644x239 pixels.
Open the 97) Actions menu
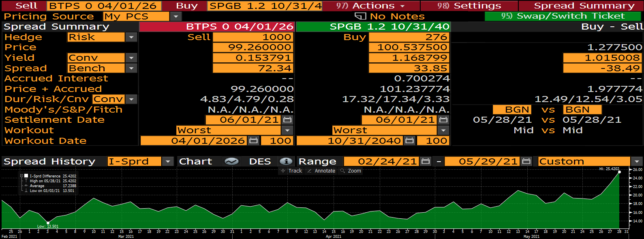coord(370,6)
